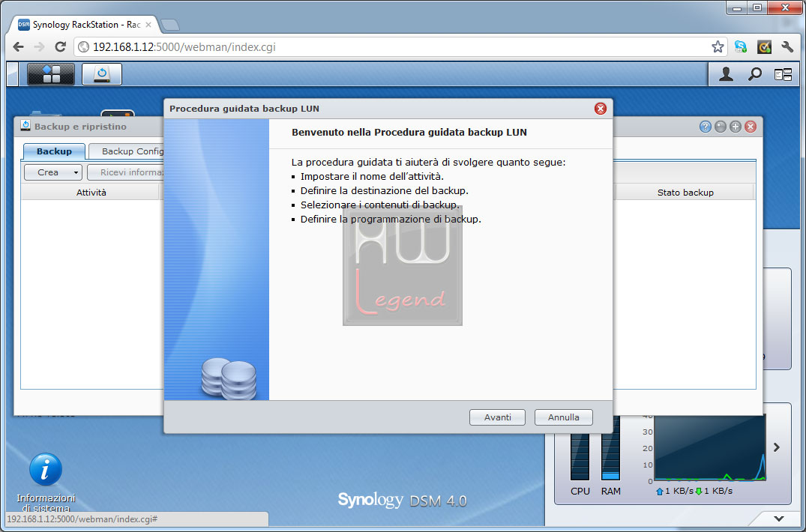The width and height of the screenshot is (806, 532).
Task: Open the user account options icon
Action: click(x=726, y=74)
